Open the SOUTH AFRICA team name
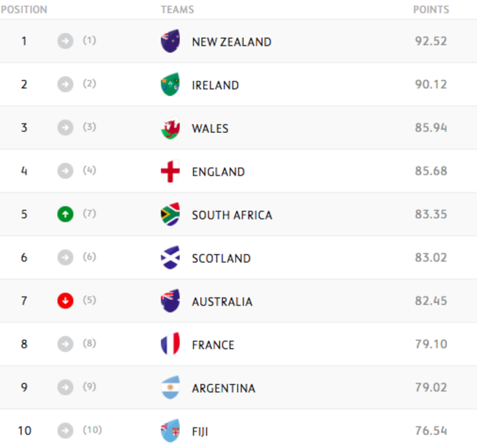This screenshot has width=477, height=448. point(232,215)
